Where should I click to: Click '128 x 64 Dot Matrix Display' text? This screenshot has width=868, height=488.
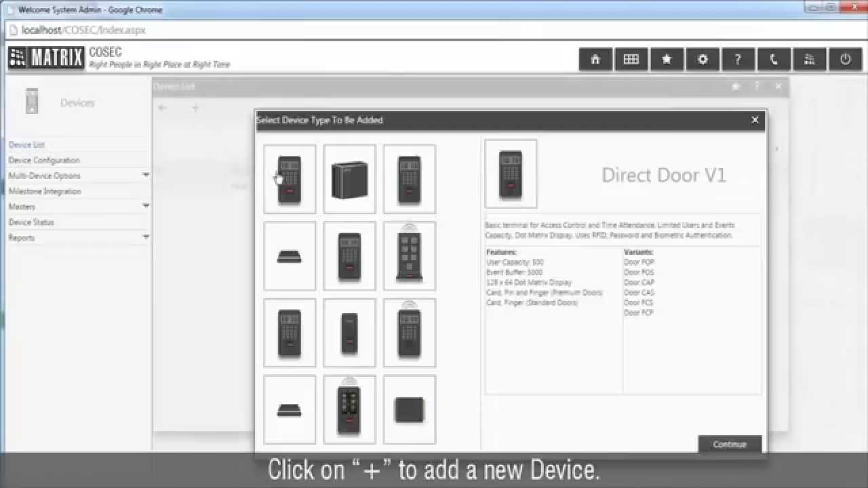pyautogui.click(x=529, y=282)
